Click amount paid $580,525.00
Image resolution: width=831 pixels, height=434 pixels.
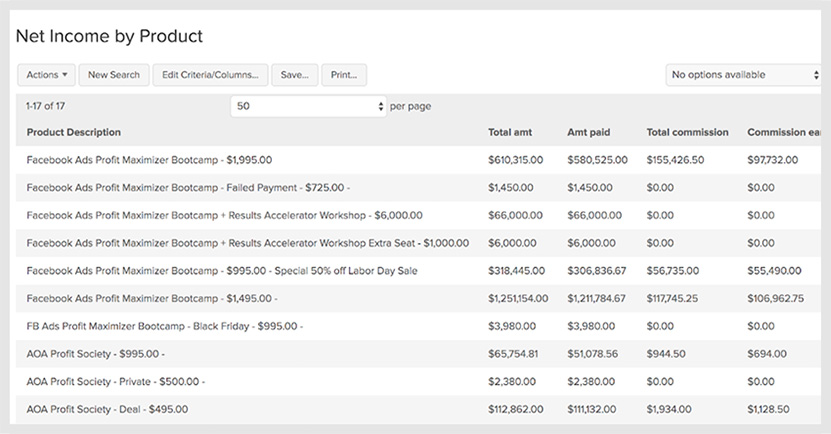point(597,160)
